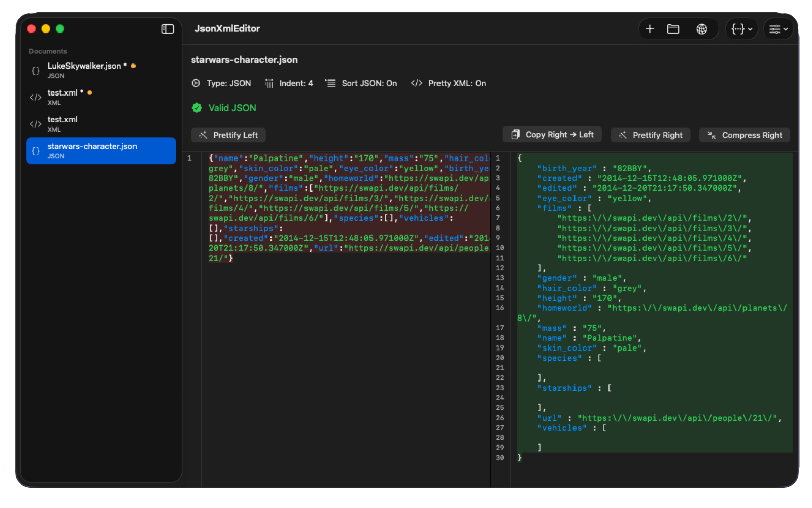Toggle the sidebar panel visibility
This screenshot has width=812, height=508.
point(167,29)
